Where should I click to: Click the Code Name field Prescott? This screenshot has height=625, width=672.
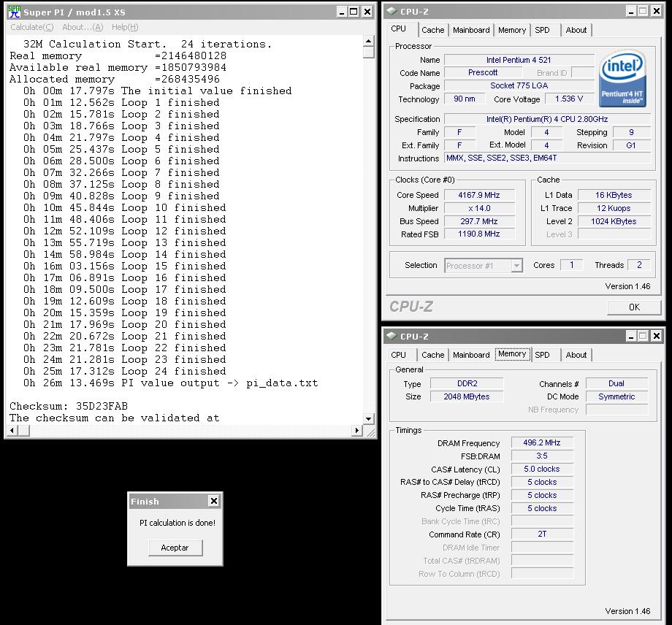[x=483, y=72]
